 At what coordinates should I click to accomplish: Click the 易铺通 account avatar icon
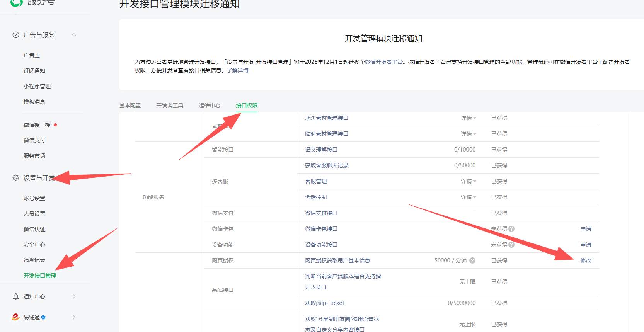tap(15, 317)
